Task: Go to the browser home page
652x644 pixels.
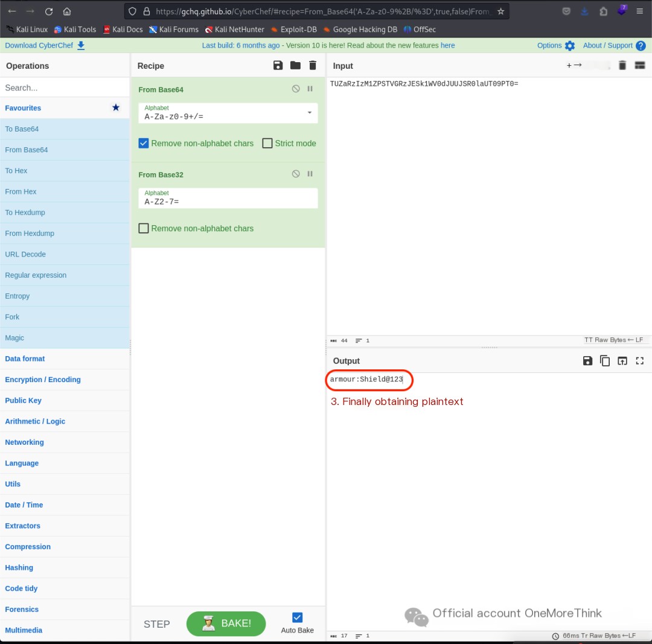Action: point(67,11)
